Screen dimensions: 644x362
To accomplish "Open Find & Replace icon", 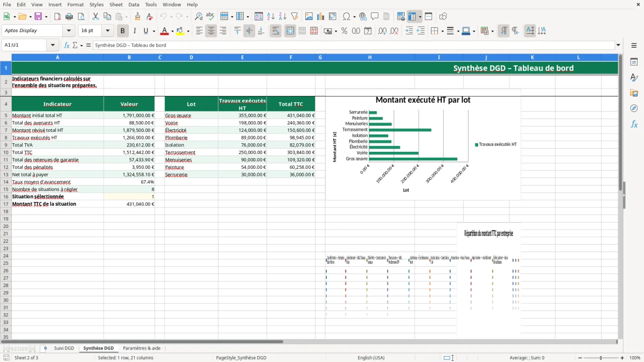I will (199, 17).
